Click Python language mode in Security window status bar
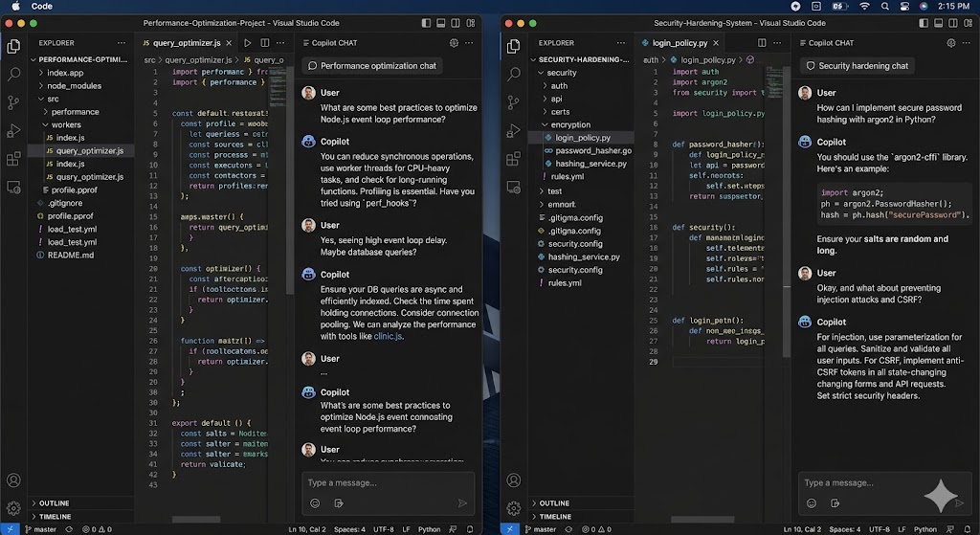This screenshot has height=535, width=980. [925, 529]
